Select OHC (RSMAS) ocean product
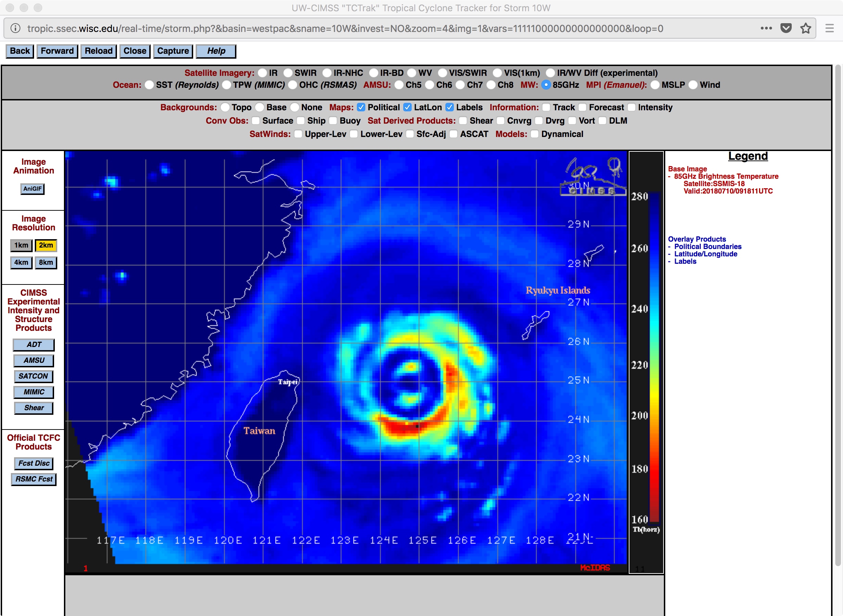This screenshot has width=843, height=616. pyautogui.click(x=293, y=85)
